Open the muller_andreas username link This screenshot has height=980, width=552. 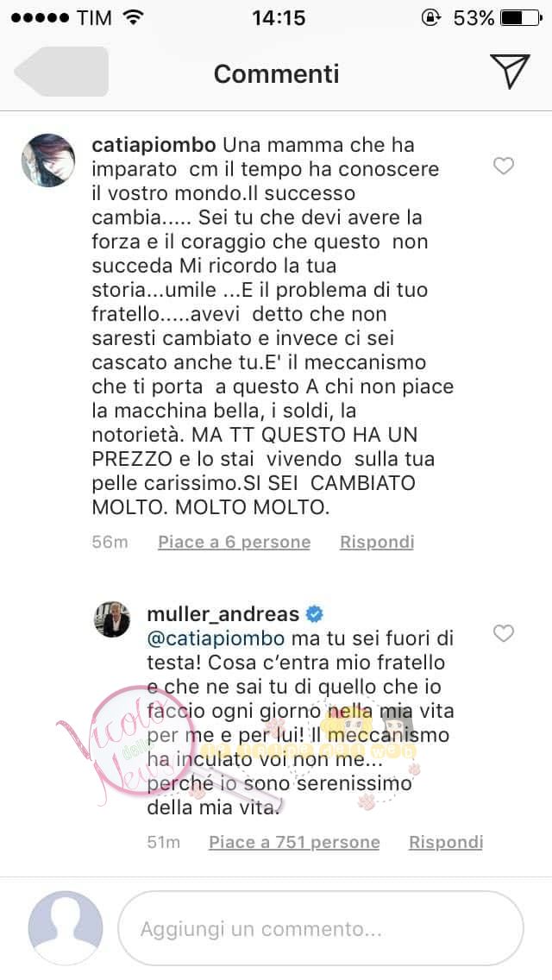223,614
